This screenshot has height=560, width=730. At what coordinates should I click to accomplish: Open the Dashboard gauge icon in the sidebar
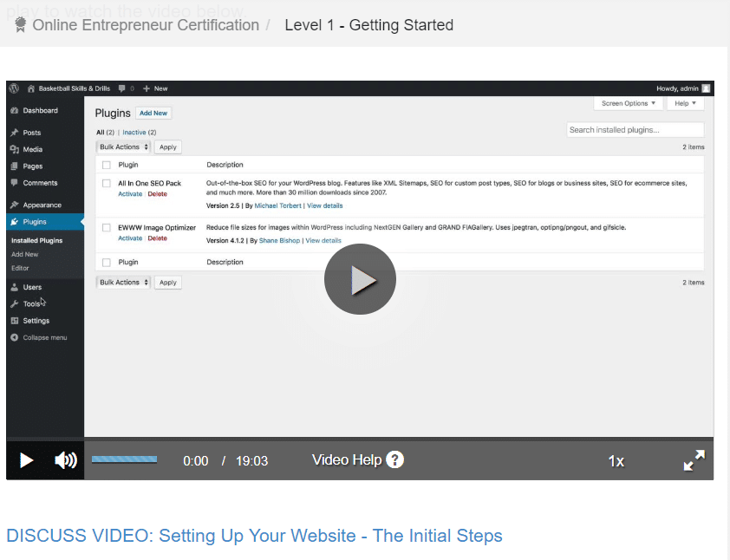[15, 110]
